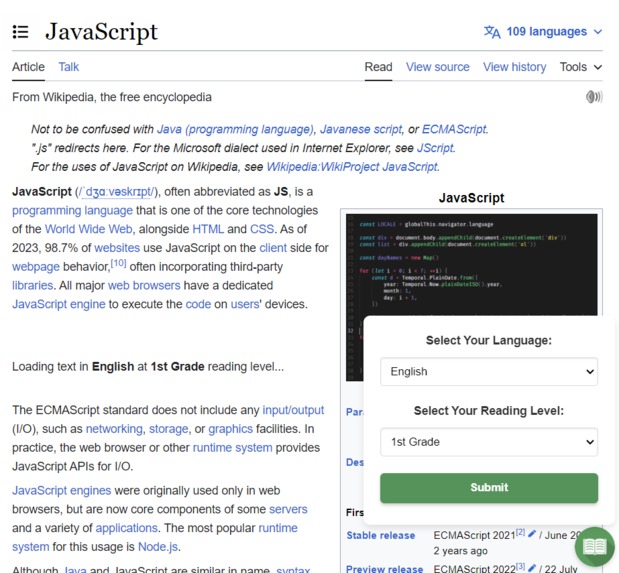Click citation [2] after ECMAScript 2021
This screenshot has height=573, width=619.
520,532
